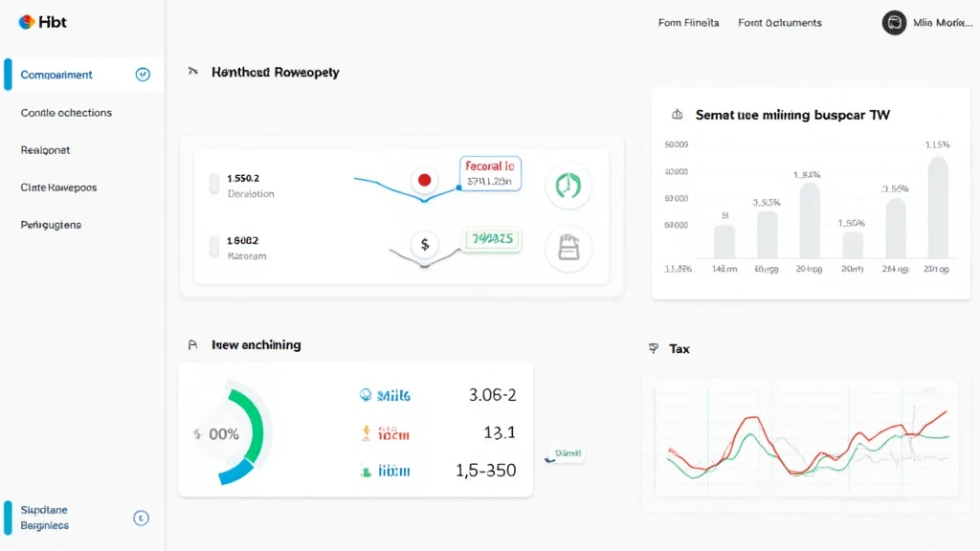Click the dollar sign chart marker

423,243
